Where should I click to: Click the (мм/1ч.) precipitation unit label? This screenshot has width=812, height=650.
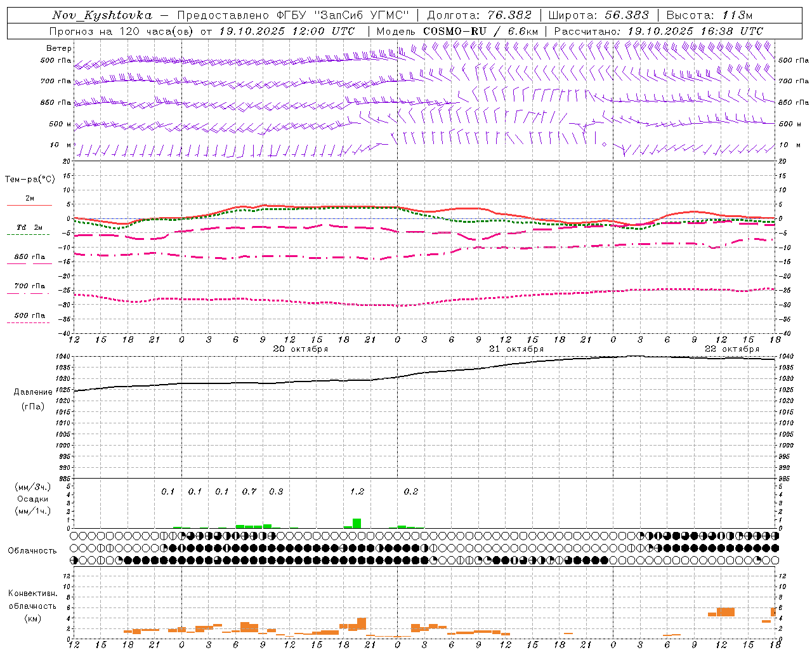pyautogui.click(x=32, y=511)
